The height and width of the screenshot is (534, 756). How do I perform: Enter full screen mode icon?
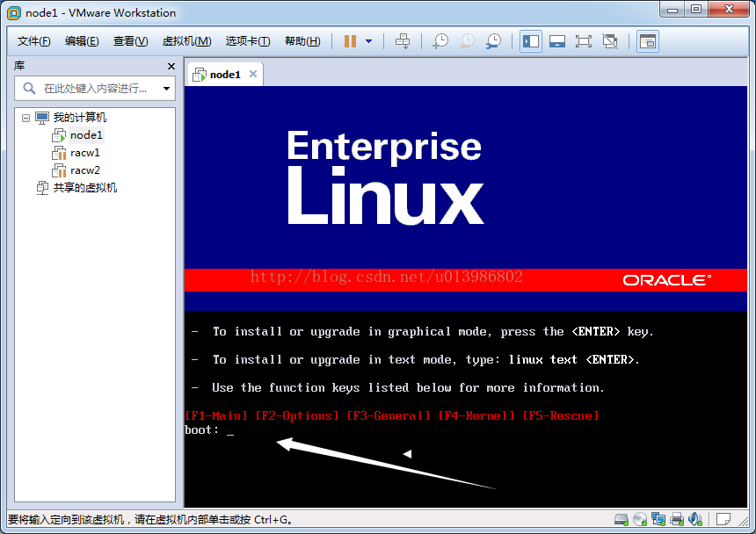point(584,41)
